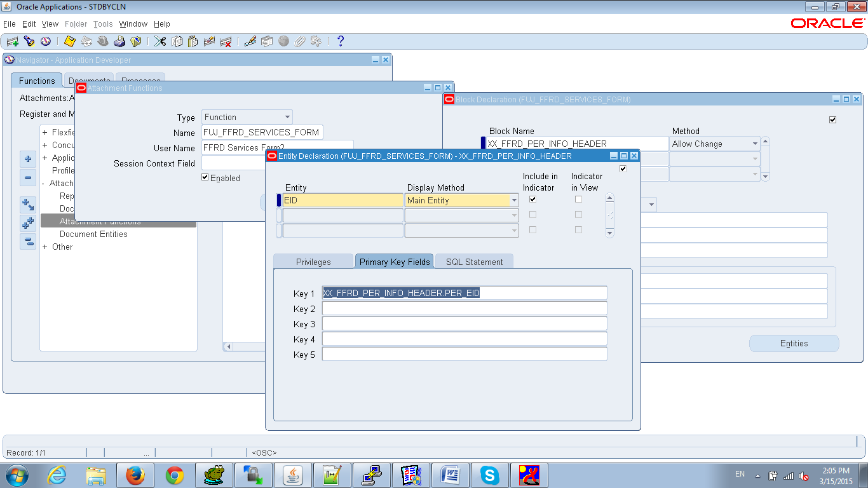Open the Edit menu

(29, 24)
